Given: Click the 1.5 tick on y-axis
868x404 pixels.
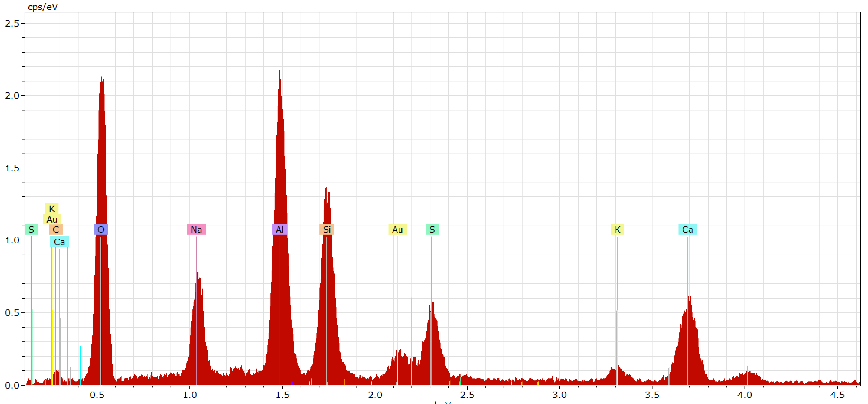Looking at the screenshot, I should [x=12, y=168].
